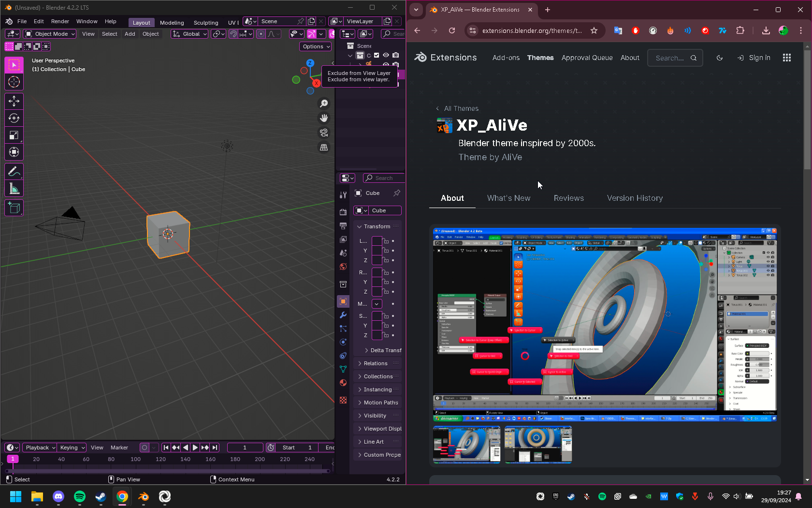Open the viewport Options dropdown
The image size is (812, 508).
click(316, 46)
